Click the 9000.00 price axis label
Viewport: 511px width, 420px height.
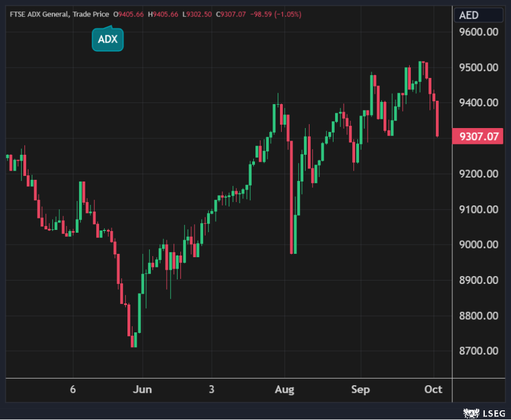[x=479, y=245]
